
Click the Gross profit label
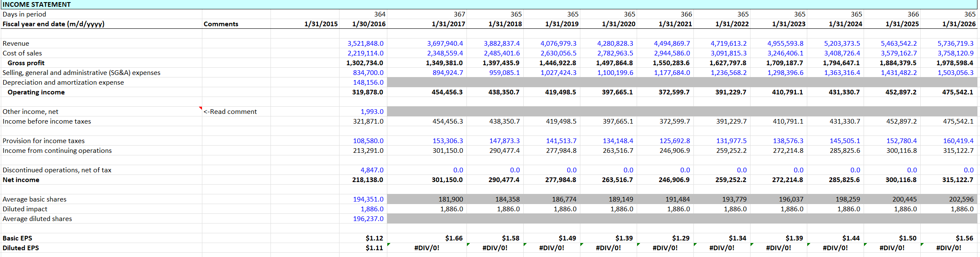(x=26, y=63)
